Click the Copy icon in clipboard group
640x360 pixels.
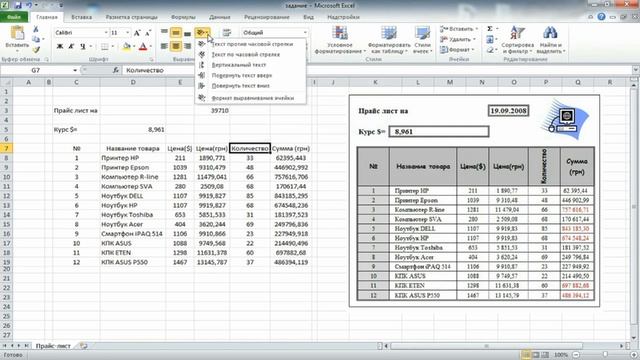pos(36,40)
